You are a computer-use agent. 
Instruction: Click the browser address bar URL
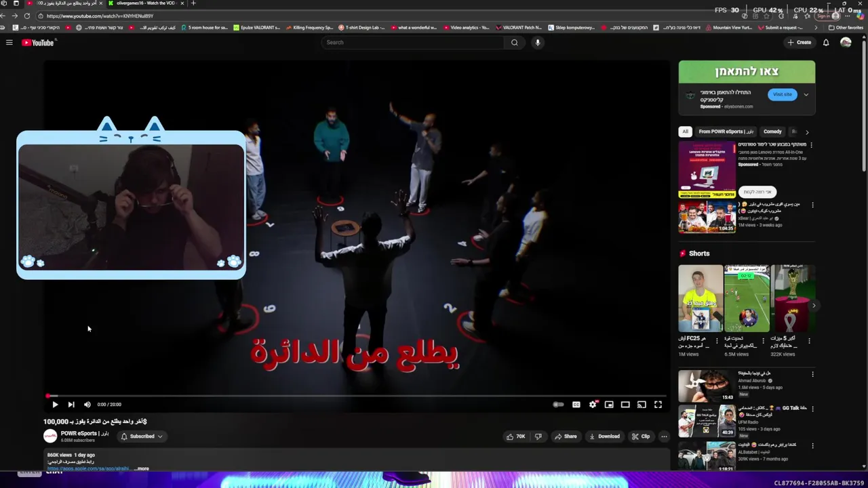100,16
